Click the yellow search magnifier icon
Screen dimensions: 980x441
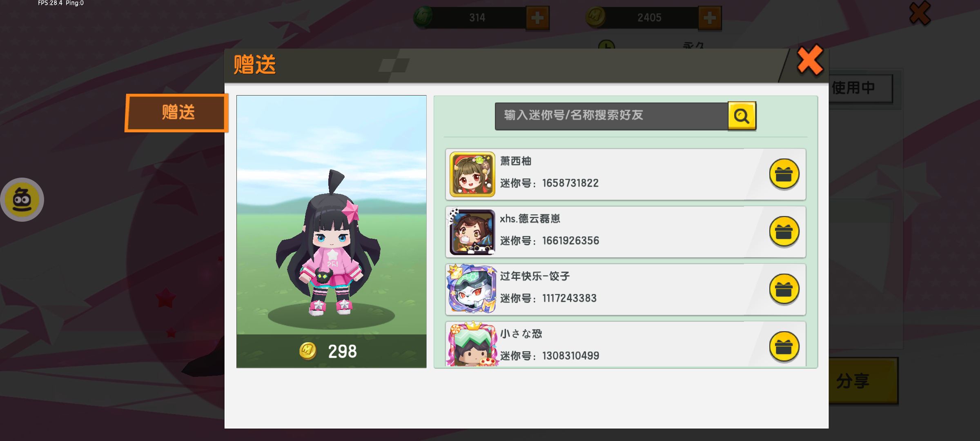coord(742,116)
